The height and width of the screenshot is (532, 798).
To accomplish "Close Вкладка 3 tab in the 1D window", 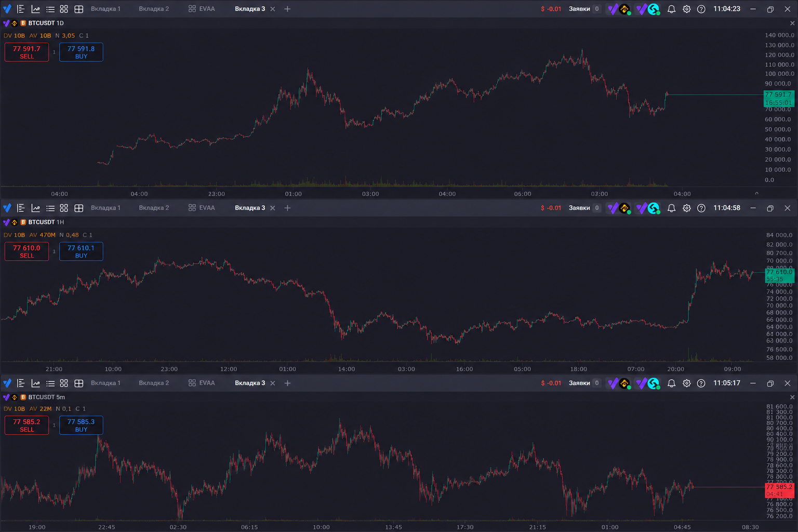I will 273,9.
